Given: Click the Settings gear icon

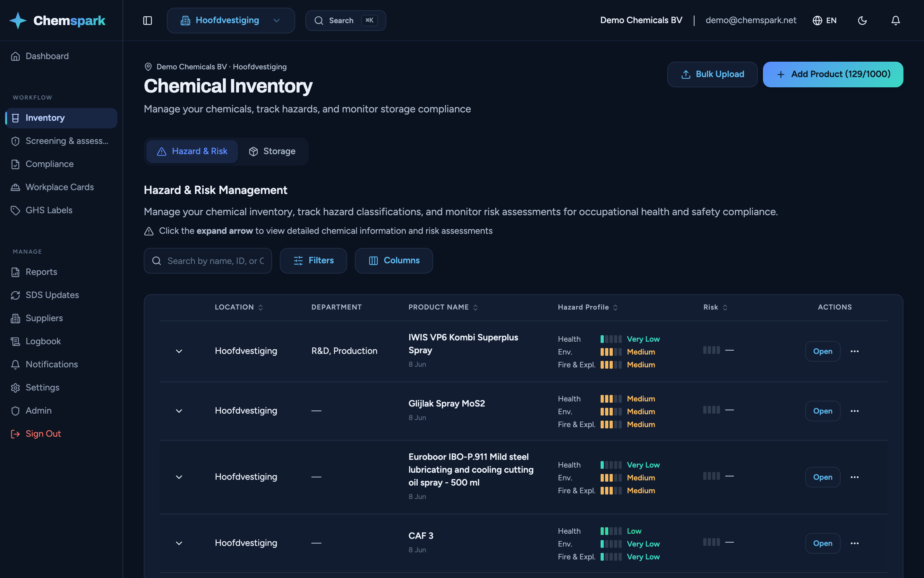Looking at the screenshot, I should point(15,388).
